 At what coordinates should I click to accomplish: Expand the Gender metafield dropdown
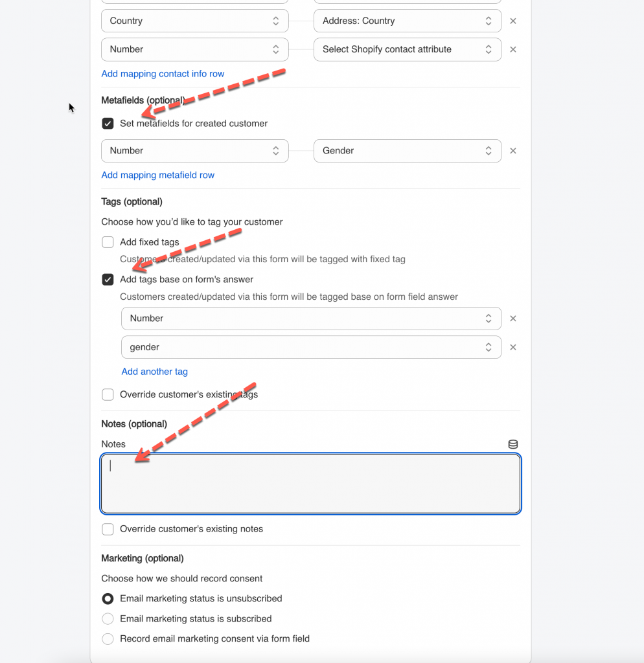[x=407, y=151]
